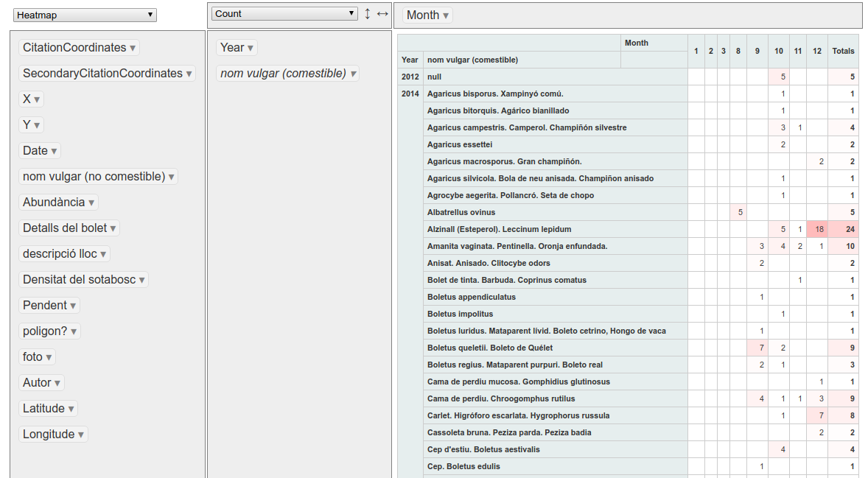Image resolution: width=868 pixels, height=478 pixels.
Task: Click the month 10 column header
Action: [x=778, y=51]
